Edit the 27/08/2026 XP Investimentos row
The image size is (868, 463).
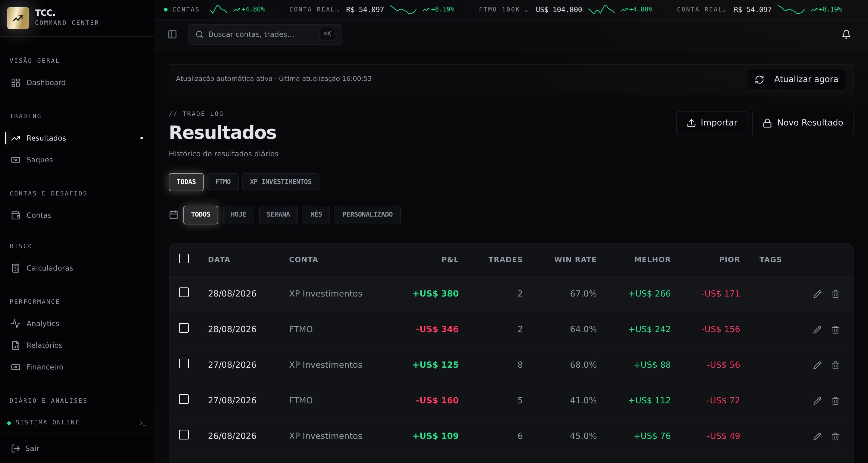point(817,365)
